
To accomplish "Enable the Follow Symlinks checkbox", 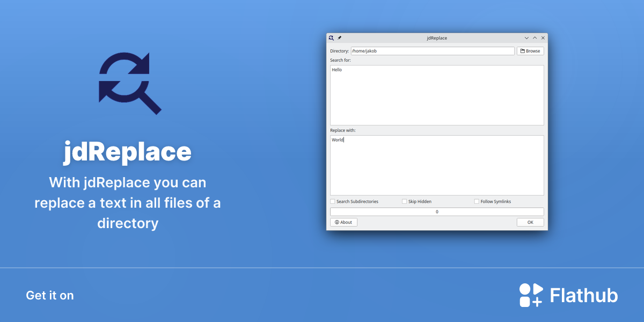I will (x=477, y=202).
